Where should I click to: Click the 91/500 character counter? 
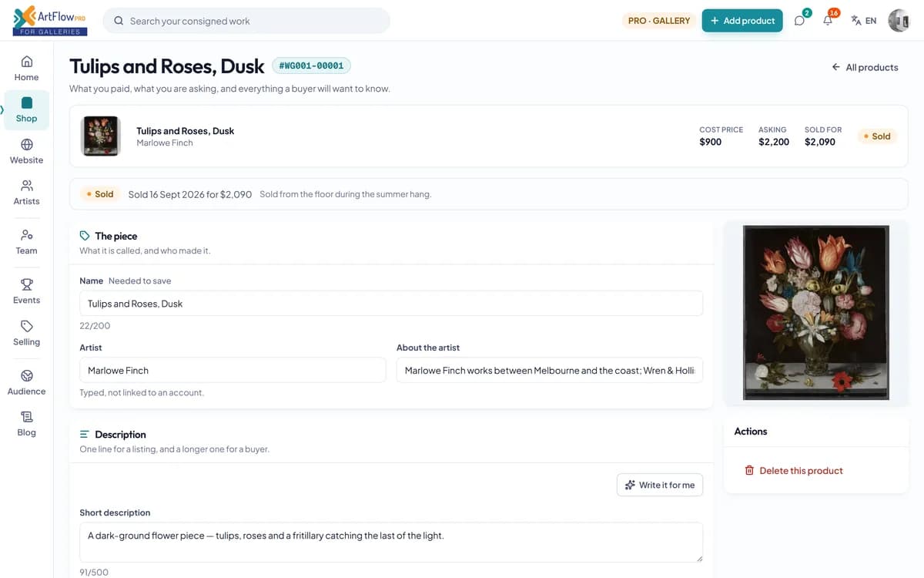coord(94,572)
